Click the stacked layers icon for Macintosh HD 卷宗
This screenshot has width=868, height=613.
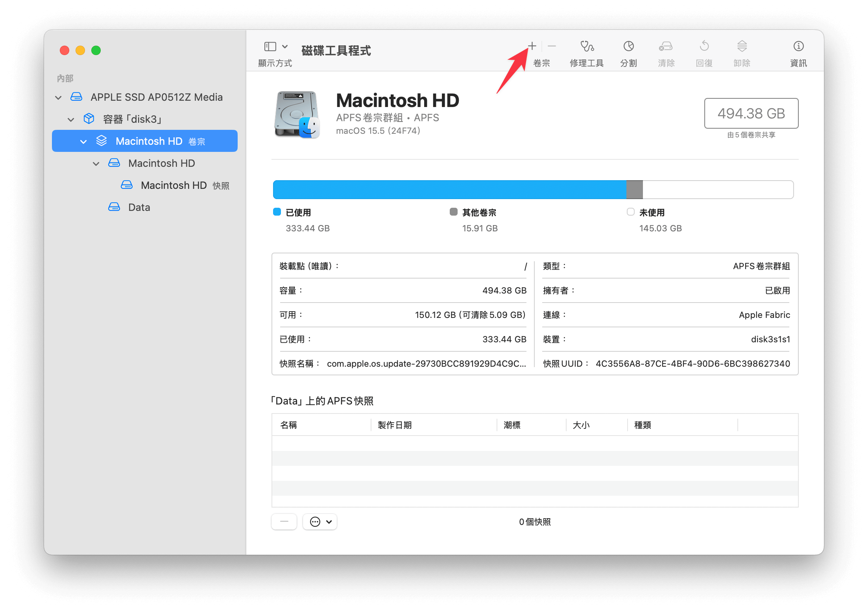tap(102, 140)
